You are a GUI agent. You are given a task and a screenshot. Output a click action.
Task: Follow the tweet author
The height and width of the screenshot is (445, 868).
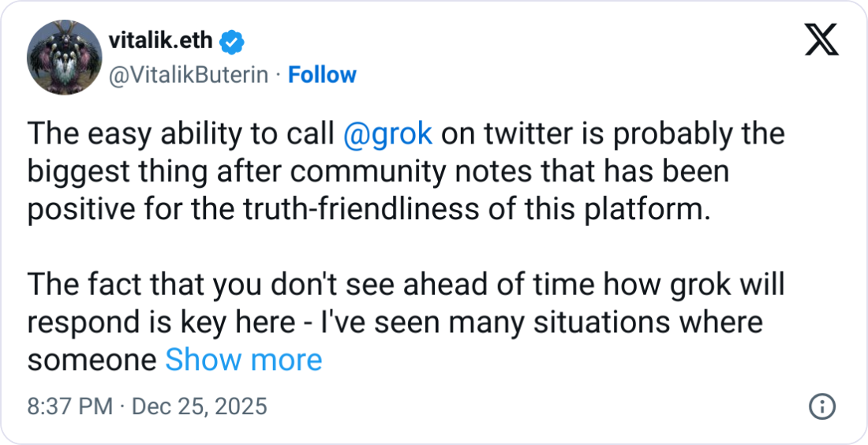322,75
